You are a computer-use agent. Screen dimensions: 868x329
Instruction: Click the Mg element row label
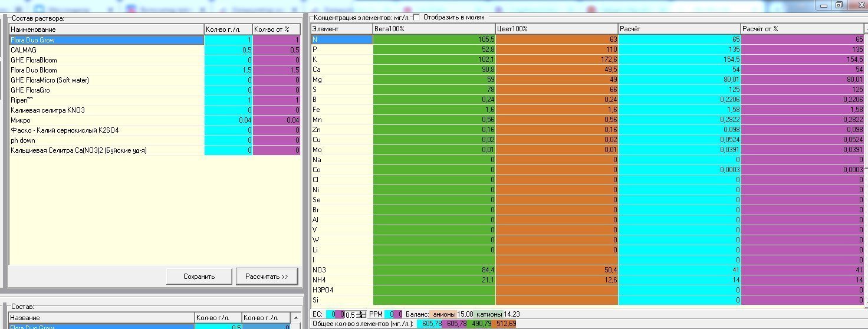point(342,79)
